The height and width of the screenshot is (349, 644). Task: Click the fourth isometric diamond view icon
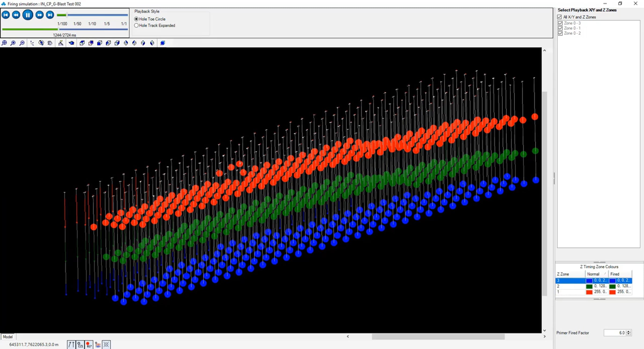point(152,43)
